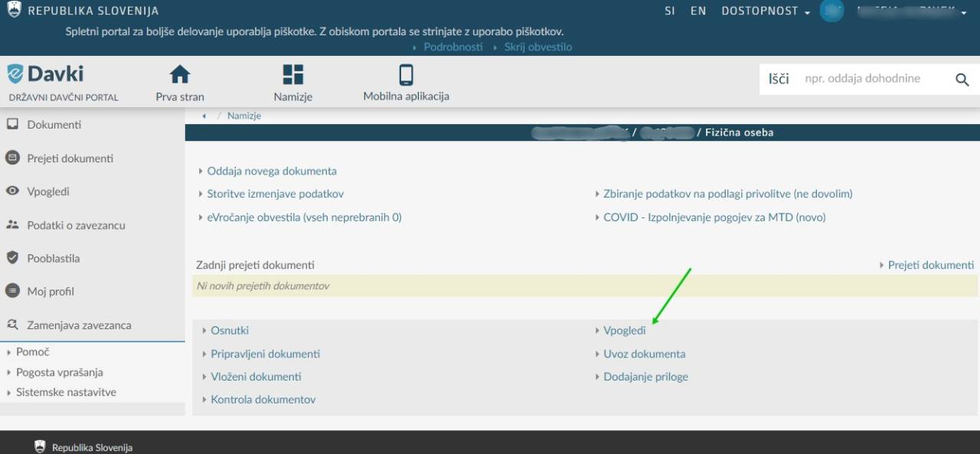Switch language to EN
Image resolution: width=980 pixels, height=454 pixels.
pyautogui.click(x=697, y=11)
